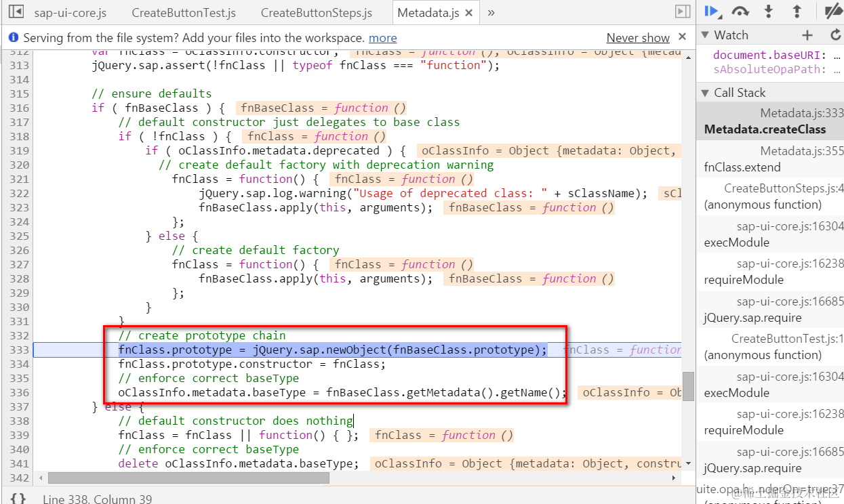Click line number 333 in the gutter
844x504 pixels.
point(19,350)
